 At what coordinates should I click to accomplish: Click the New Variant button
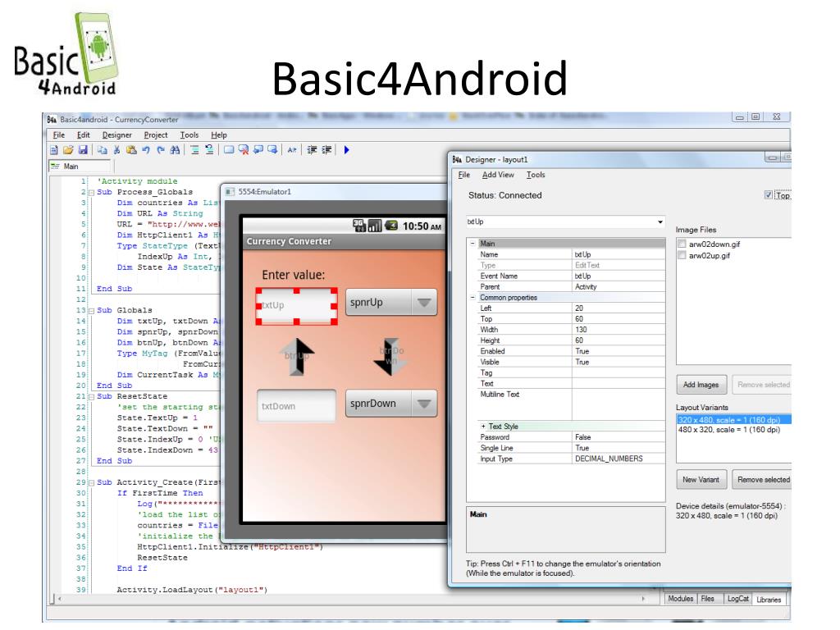pos(701,479)
